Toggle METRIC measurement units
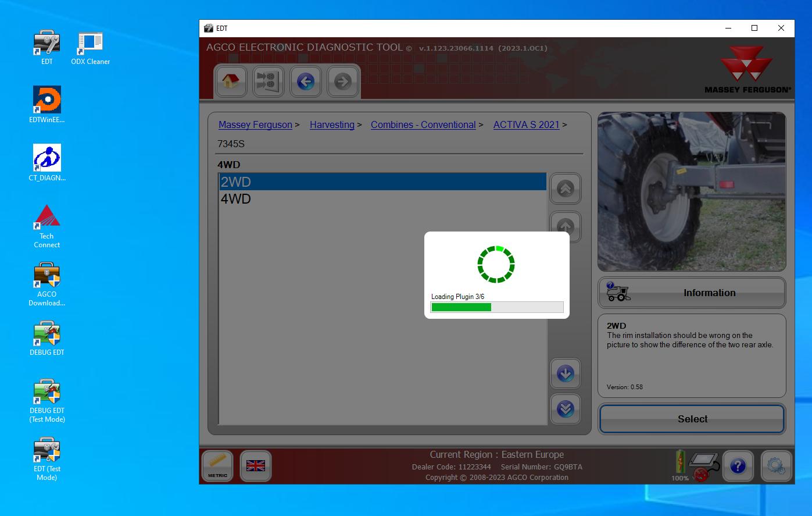This screenshot has width=812, height=516. click(217, 465)
